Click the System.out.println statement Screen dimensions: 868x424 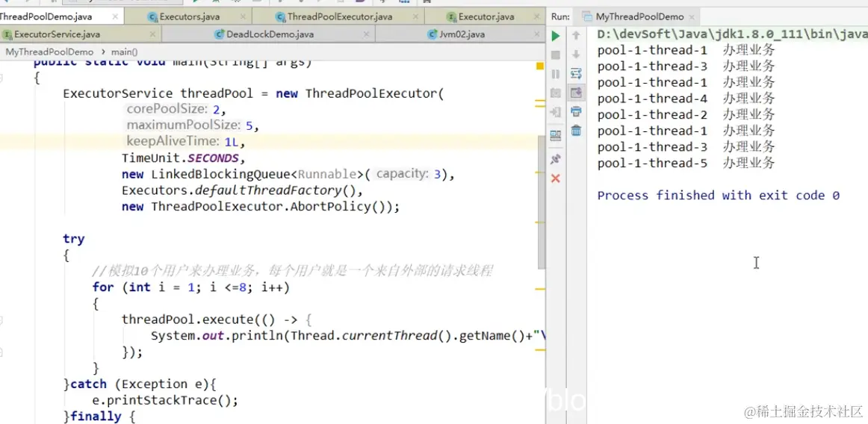click(x=349, y=336)
